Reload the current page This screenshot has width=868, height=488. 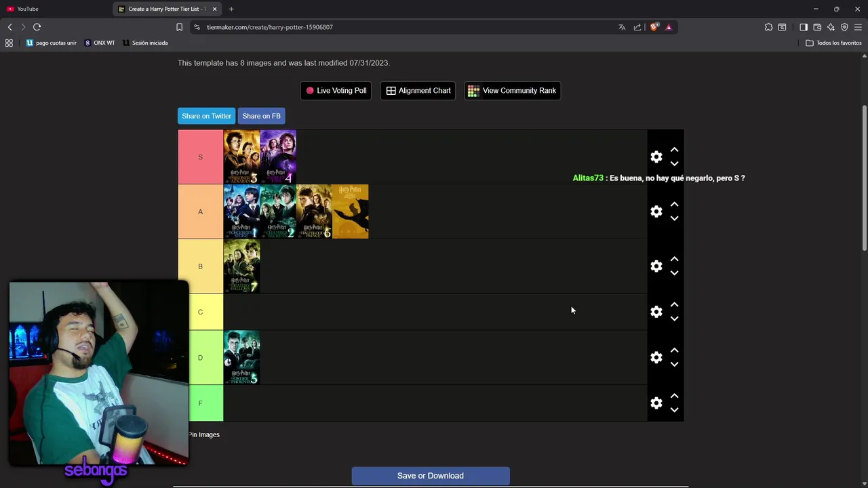tap(37, 27)
